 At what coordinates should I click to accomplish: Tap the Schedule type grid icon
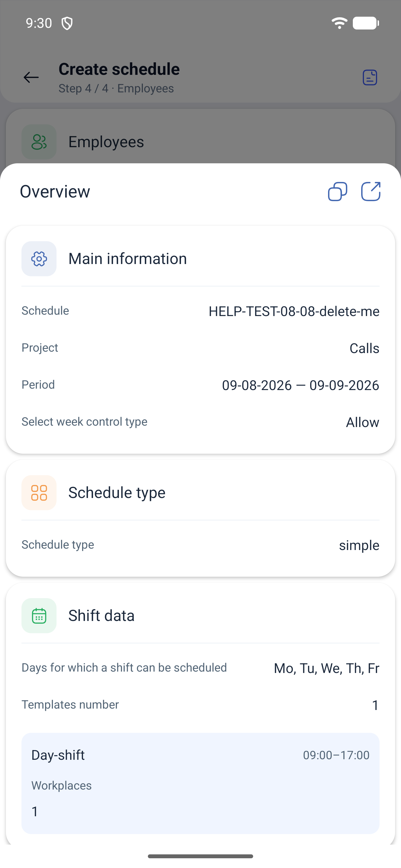pos(39,493)
